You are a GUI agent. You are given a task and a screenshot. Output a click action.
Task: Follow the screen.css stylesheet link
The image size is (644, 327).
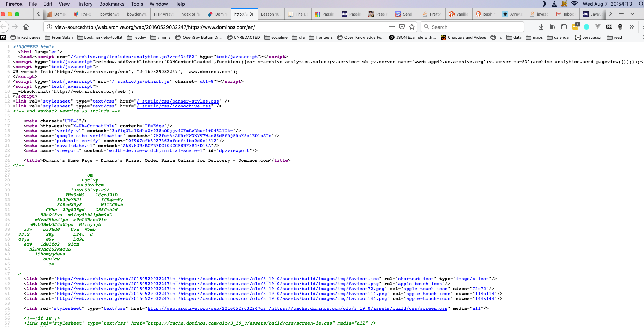[297, 308]
